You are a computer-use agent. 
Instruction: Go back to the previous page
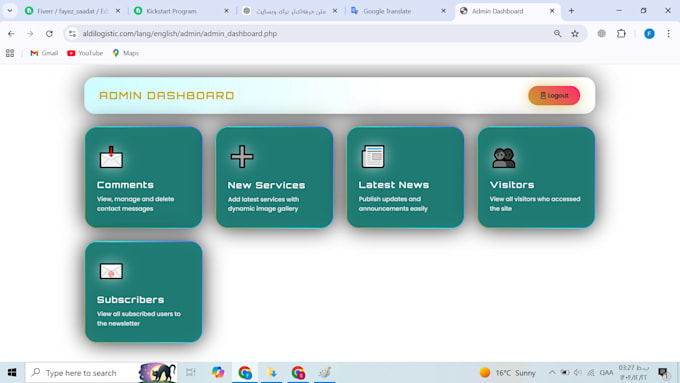coord(11,33)
